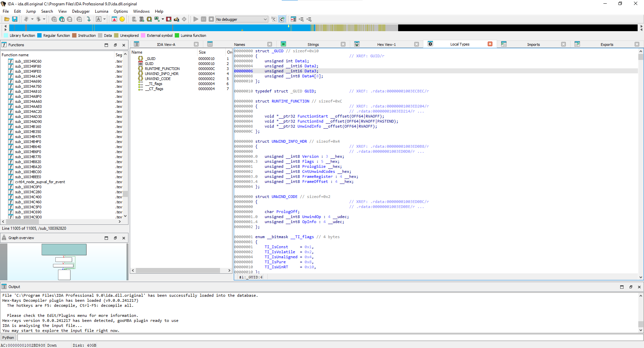Click the Regular function blue color swatch
Viewport: 644px width, 348px height.
tap(39, 36)
